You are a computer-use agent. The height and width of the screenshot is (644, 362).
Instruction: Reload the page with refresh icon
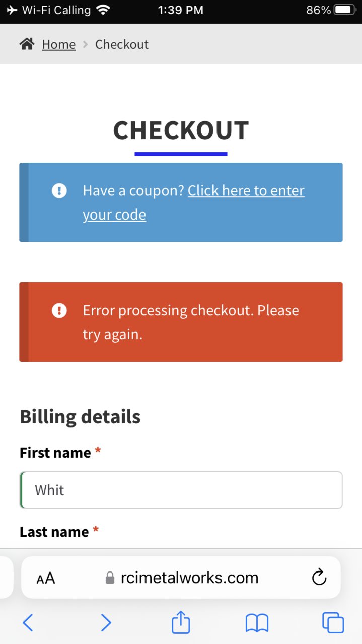coord(319,578)
